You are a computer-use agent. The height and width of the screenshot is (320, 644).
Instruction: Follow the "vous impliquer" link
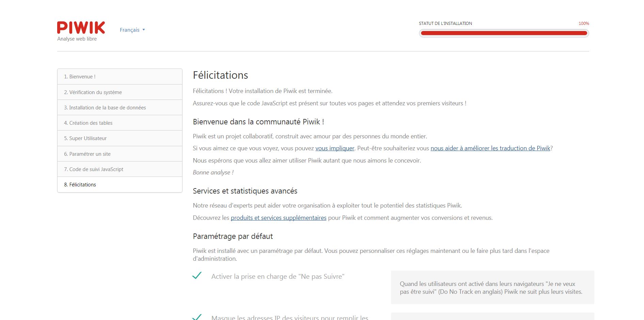tap(335, 148)
